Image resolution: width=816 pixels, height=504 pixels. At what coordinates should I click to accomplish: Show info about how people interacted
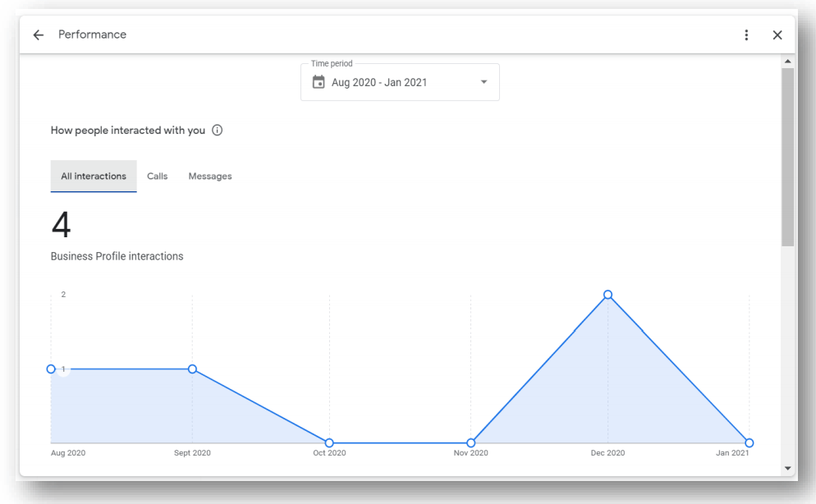218,131
